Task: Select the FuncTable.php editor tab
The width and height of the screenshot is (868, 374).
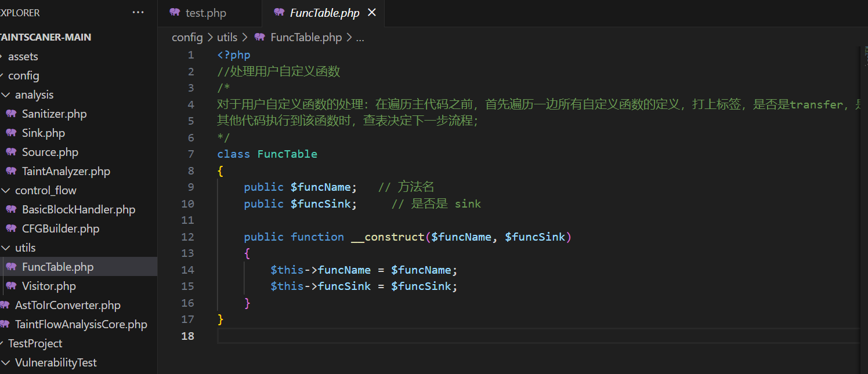Action: tap(324, 13)
